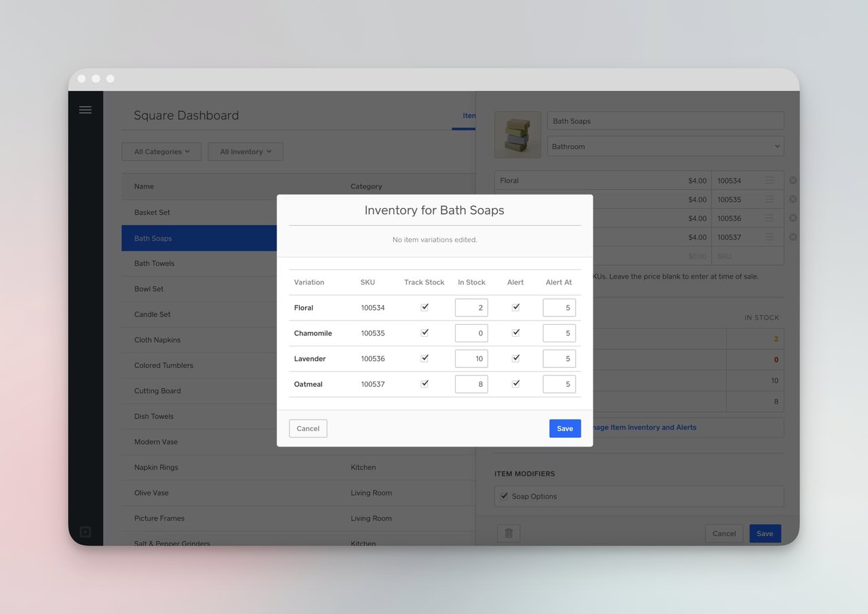Open the All Inventory dropdown

coord(245,152)
